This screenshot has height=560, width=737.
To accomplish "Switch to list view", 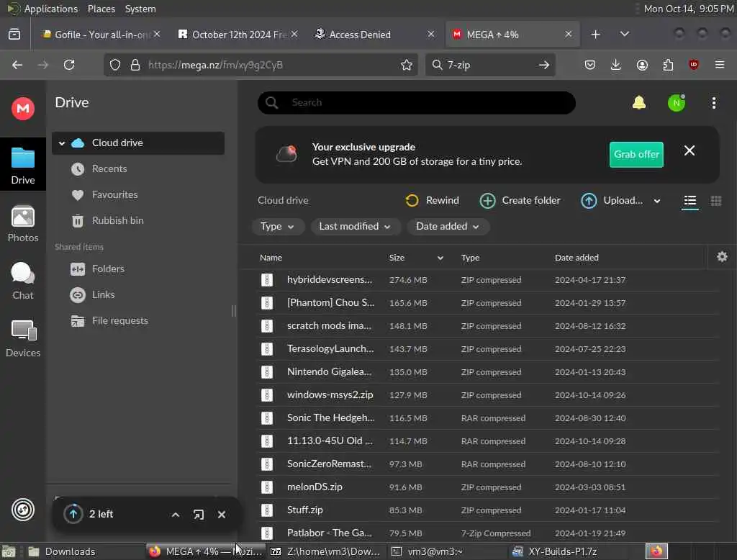I will point(689,202).
